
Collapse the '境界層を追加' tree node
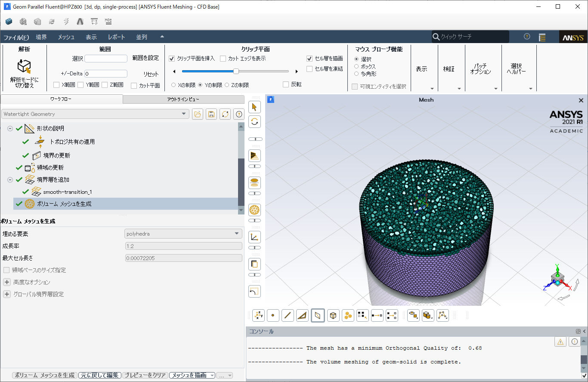(10, 180)
